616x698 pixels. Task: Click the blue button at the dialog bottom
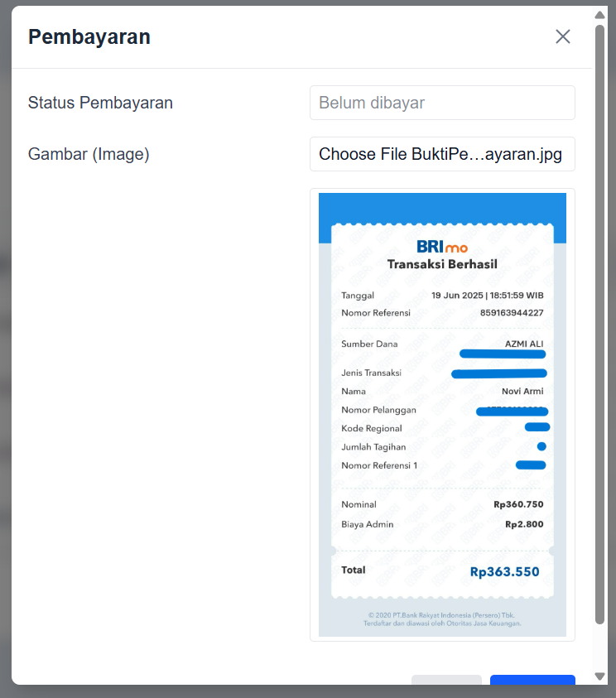(532, 680)
